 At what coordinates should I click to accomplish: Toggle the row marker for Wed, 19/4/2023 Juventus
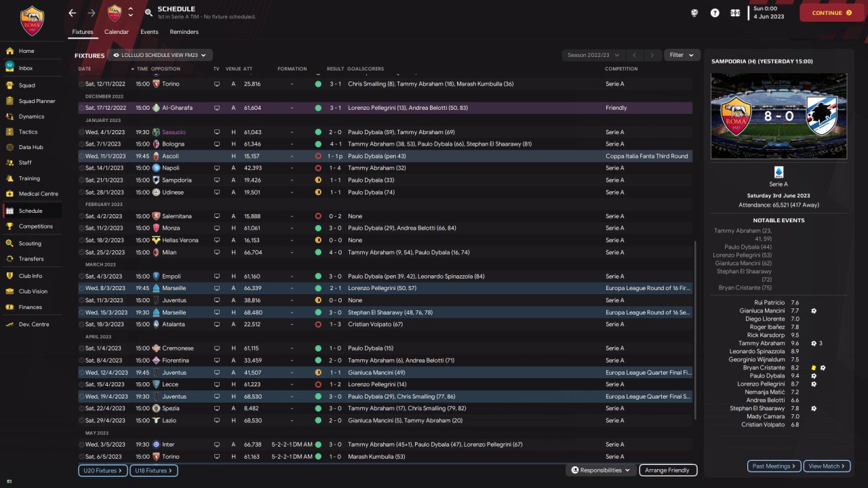81,396
